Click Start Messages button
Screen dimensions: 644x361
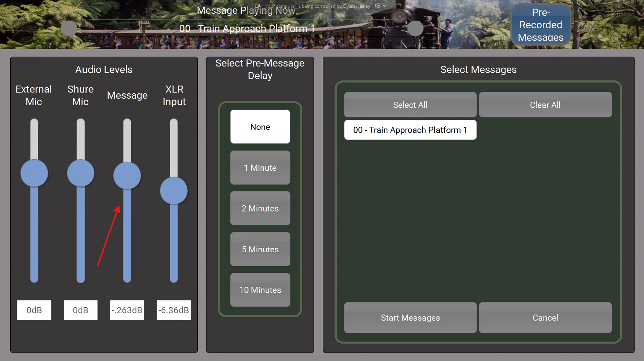[410, 318]
